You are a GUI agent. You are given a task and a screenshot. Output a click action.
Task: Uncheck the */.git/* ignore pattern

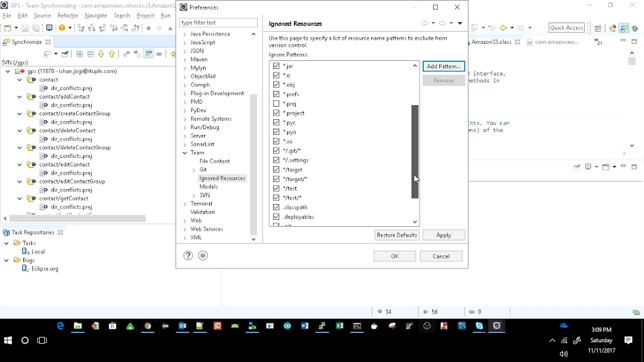click(276, 151)
